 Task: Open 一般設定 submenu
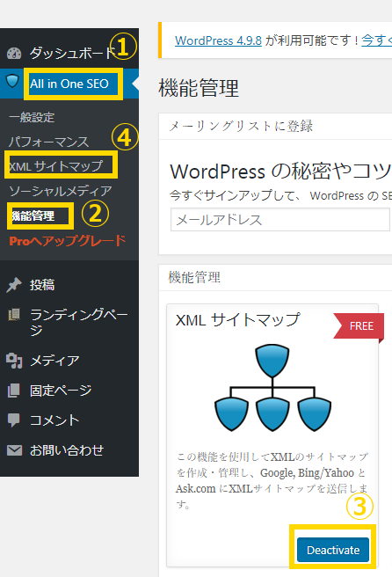pos(32,117)
